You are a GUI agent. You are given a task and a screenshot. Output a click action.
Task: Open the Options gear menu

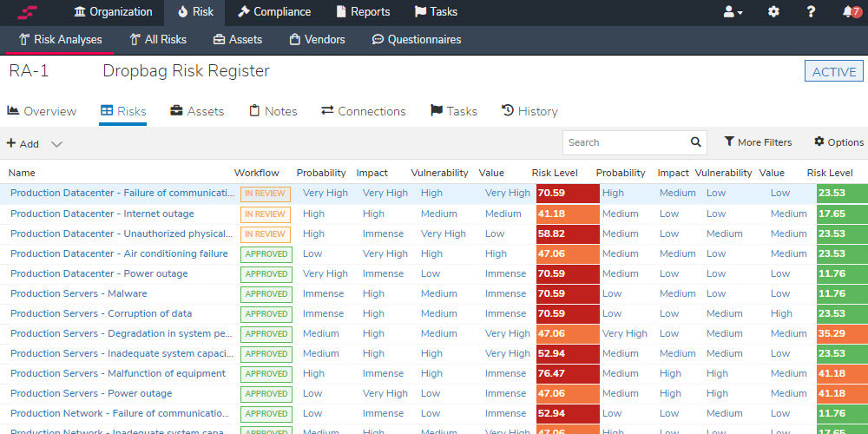[x=838, y=142]
